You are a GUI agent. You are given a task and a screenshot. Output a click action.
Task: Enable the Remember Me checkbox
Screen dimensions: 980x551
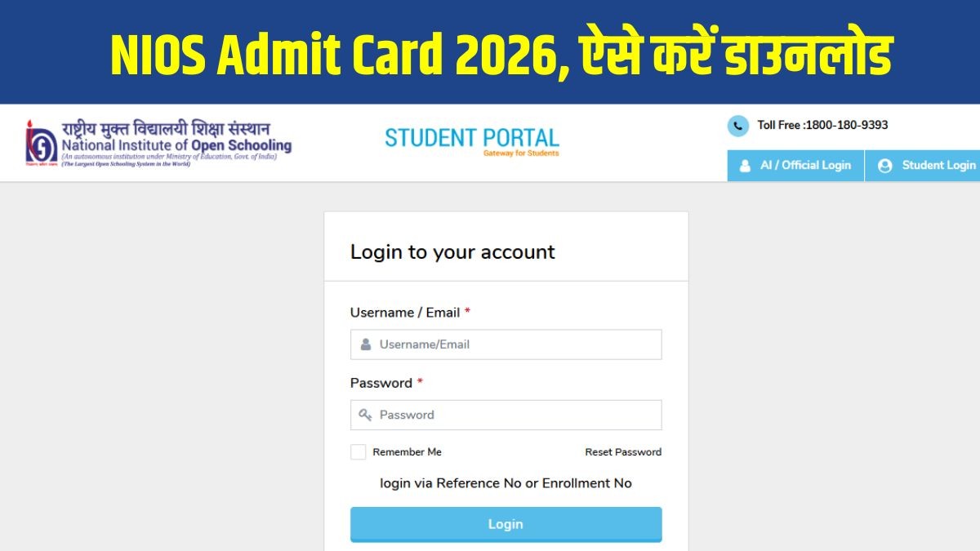(x=358, y=452)
